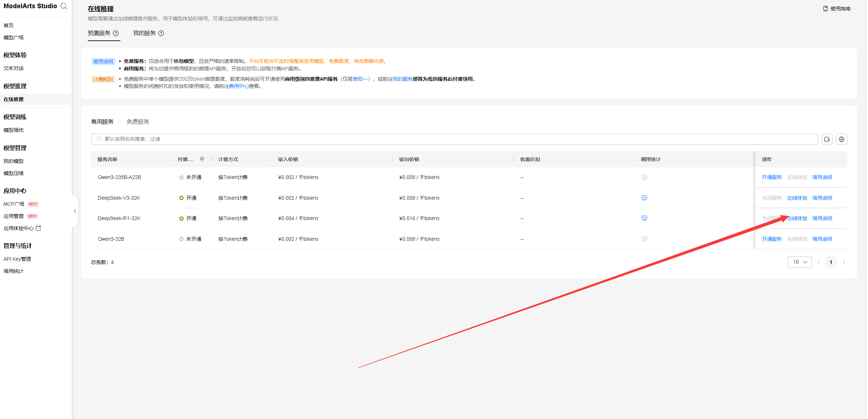Open API Key管理 in left sidebar
The height and width of the screenshot is (419, 868).
point(17,259)
